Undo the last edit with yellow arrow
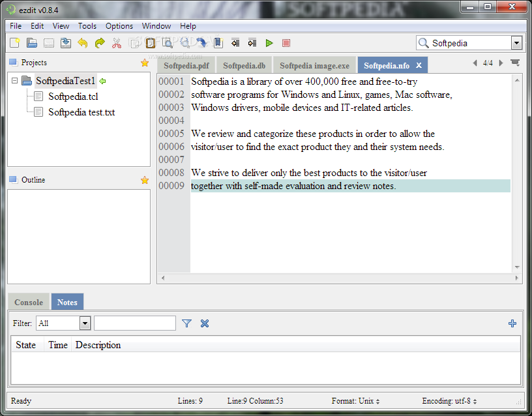Viewport: 532px width, 416px height. (x=83, y=43)
